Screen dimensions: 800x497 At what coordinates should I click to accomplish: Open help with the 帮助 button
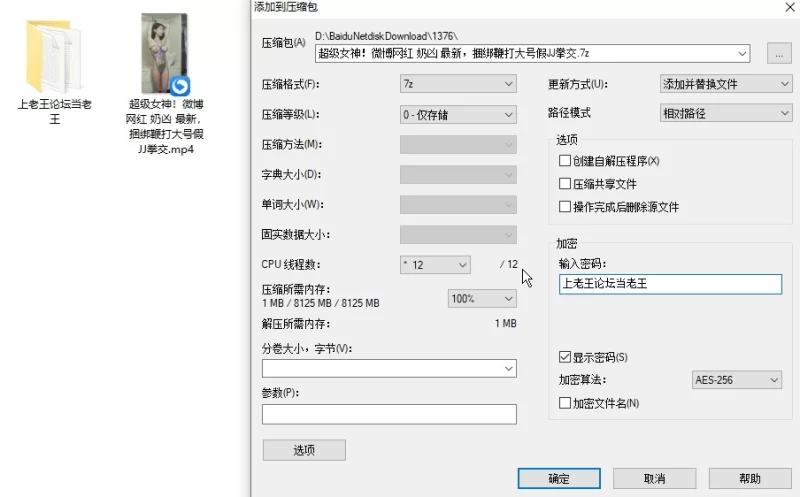coord(750,479)
